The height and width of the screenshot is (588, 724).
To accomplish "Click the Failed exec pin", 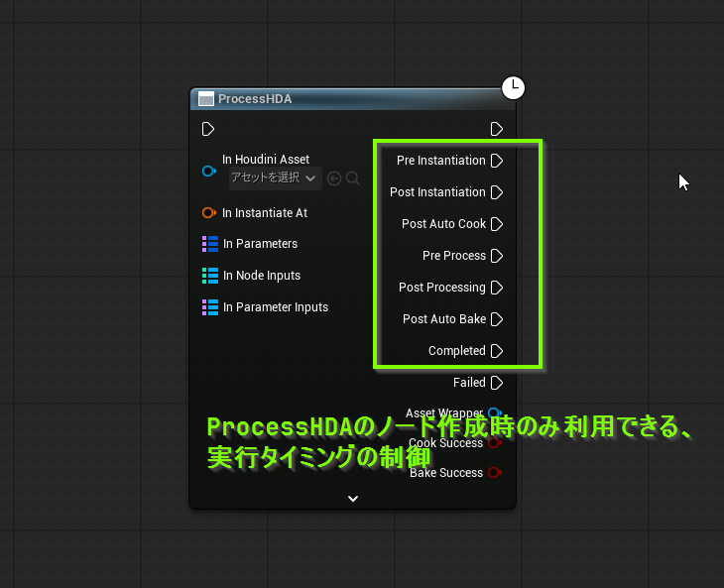I will tap(496, 383).
